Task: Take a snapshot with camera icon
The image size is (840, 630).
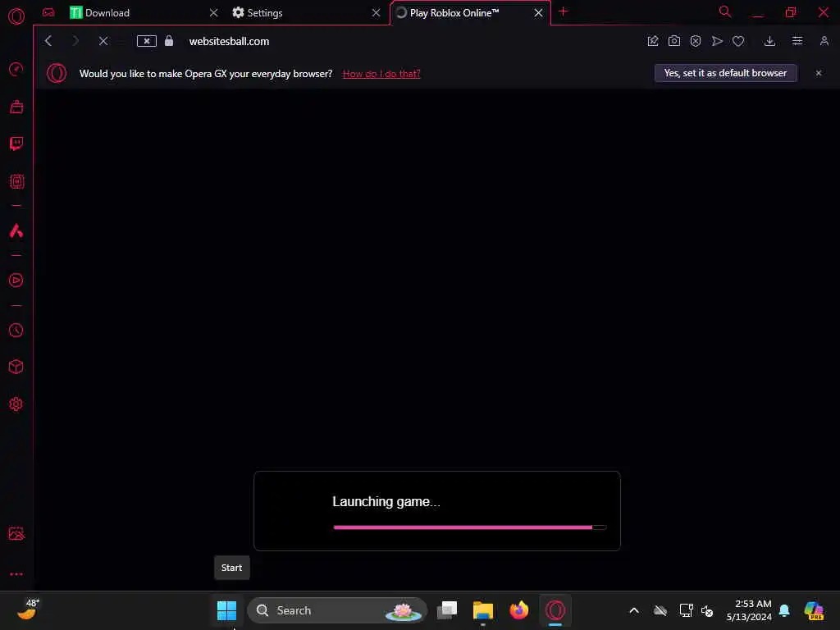Action: 674,41
